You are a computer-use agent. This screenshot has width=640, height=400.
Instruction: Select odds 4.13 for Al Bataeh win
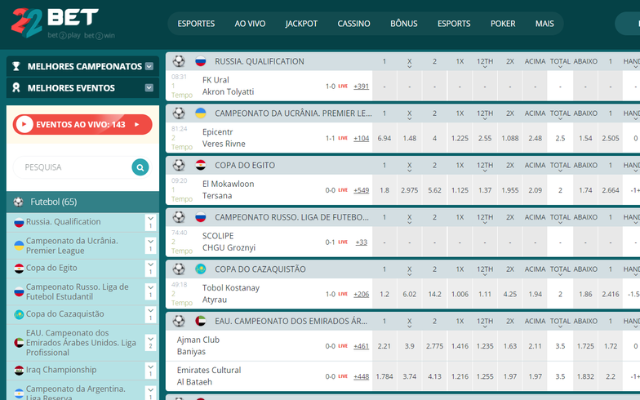(435, 376)
